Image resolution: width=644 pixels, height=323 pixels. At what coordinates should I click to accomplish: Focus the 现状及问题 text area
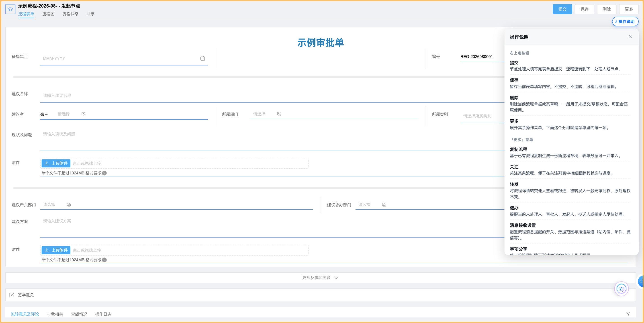pos(272,140)
